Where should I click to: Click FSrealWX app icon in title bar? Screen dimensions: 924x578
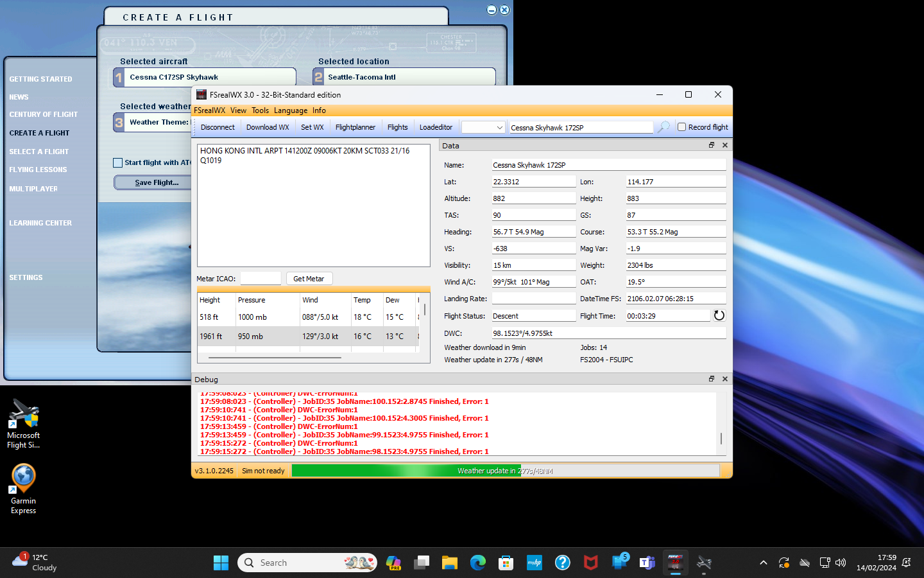(201, 94)
